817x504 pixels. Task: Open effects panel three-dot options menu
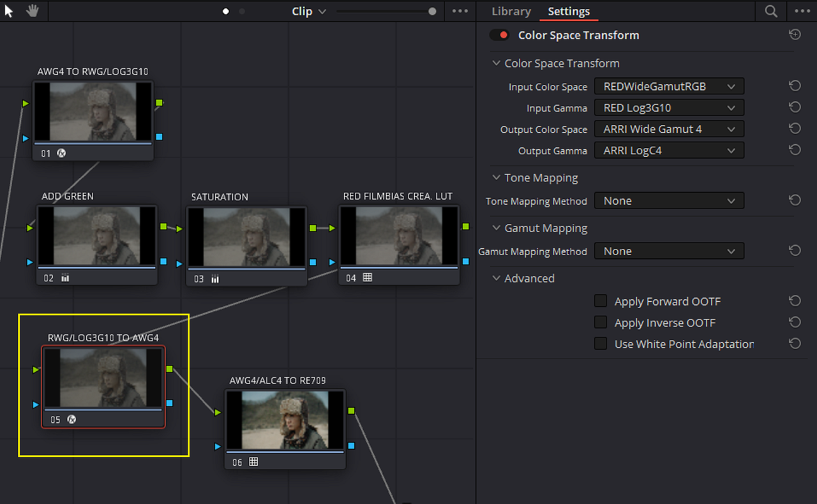[x=802, y=11]
